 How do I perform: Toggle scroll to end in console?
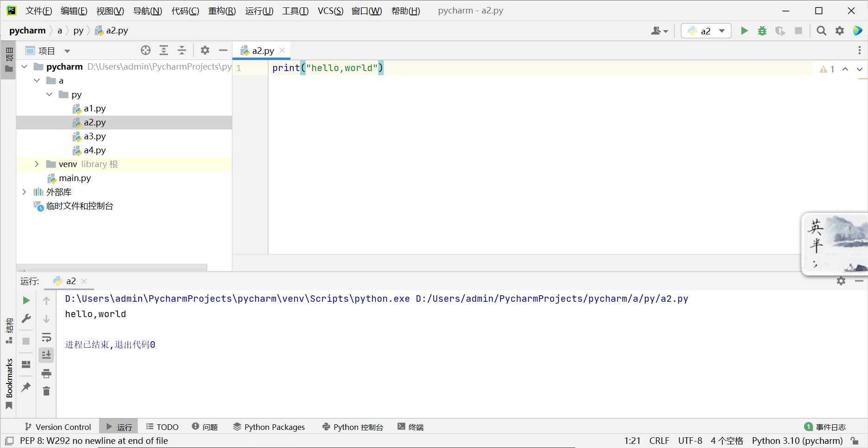click(46, 355)
